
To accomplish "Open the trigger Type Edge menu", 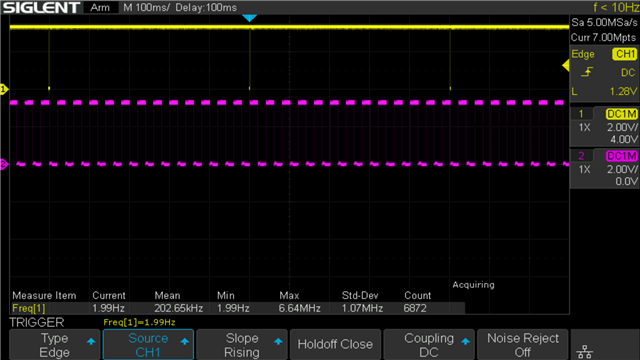I will pos(54,345).
